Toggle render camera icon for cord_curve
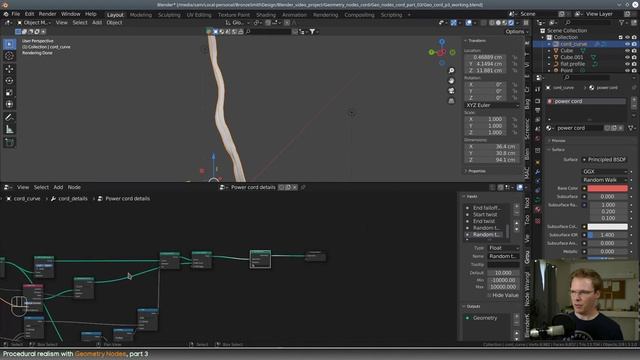The width and height of the screenshot is (640, 360). [634, 44]
